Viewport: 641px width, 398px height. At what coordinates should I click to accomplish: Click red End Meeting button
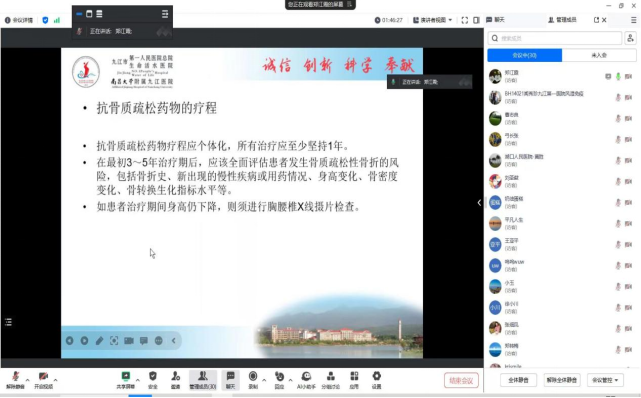[461, 380]
